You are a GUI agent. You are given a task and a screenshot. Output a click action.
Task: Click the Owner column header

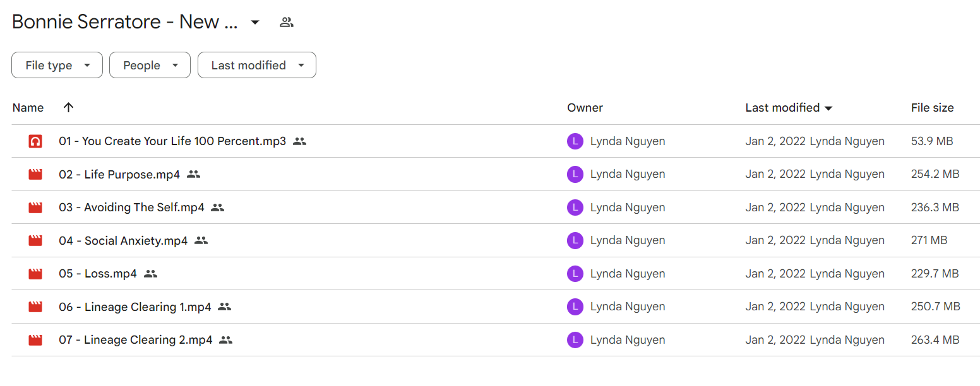tap(585, 108)
